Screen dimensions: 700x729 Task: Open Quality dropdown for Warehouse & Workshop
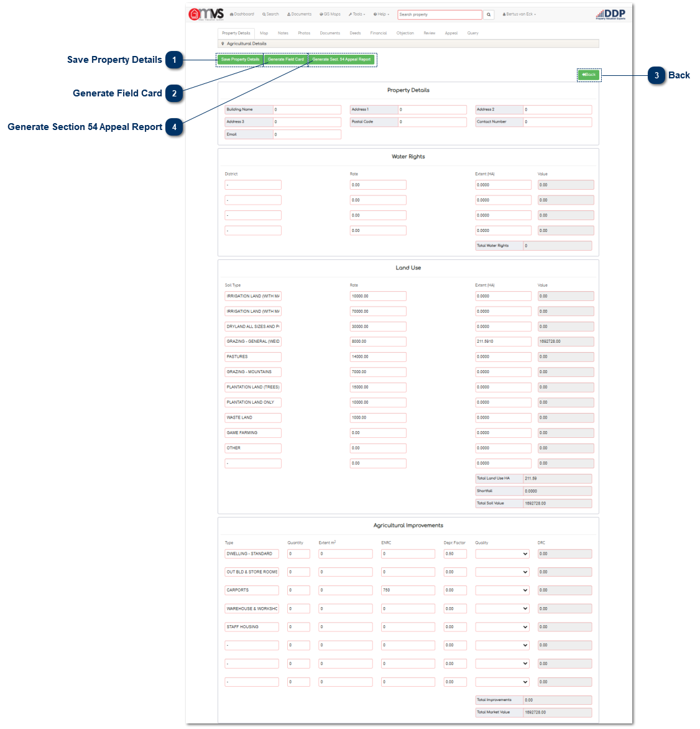click(502, 608)
